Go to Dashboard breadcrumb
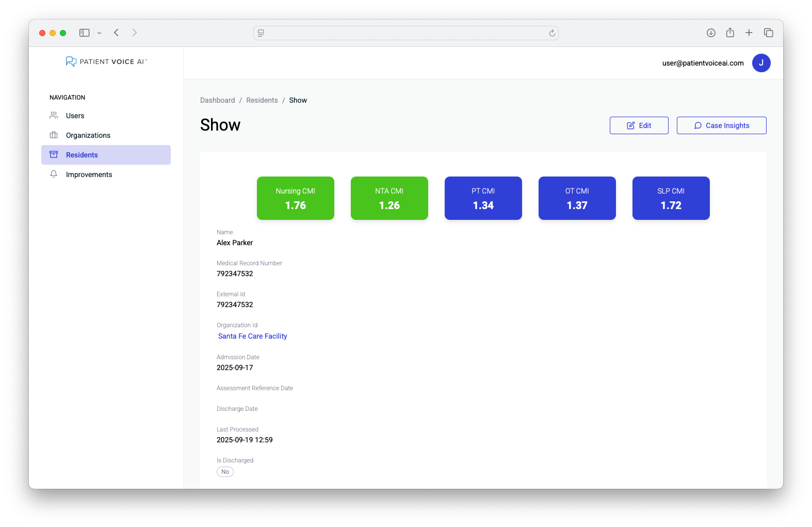812x527 pixels. pyautogui.click(x=217, y=100)
